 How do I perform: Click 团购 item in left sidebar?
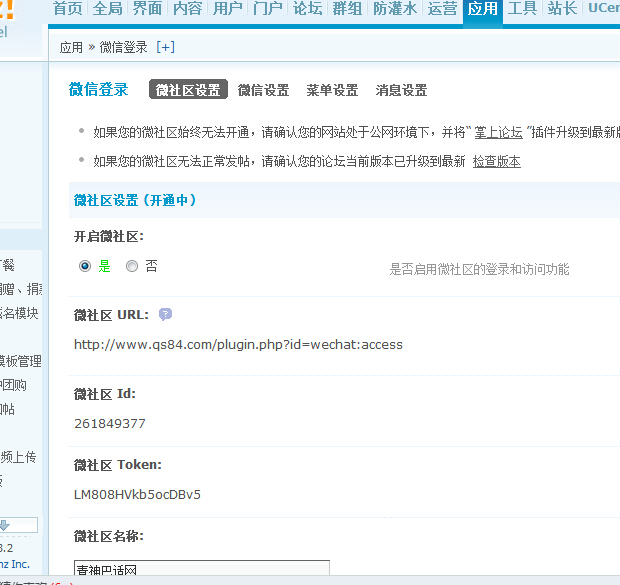13,385
